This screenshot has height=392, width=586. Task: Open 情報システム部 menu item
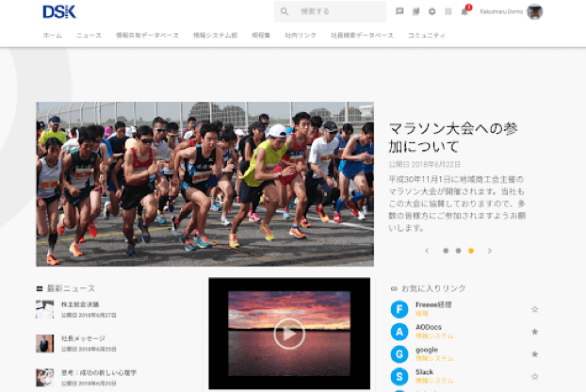(x=215, y=35)
